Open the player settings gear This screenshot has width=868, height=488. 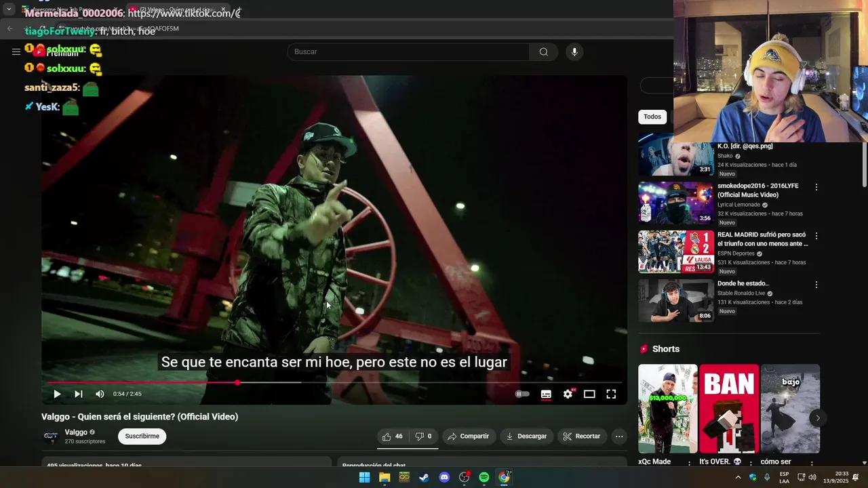[568, 394]
